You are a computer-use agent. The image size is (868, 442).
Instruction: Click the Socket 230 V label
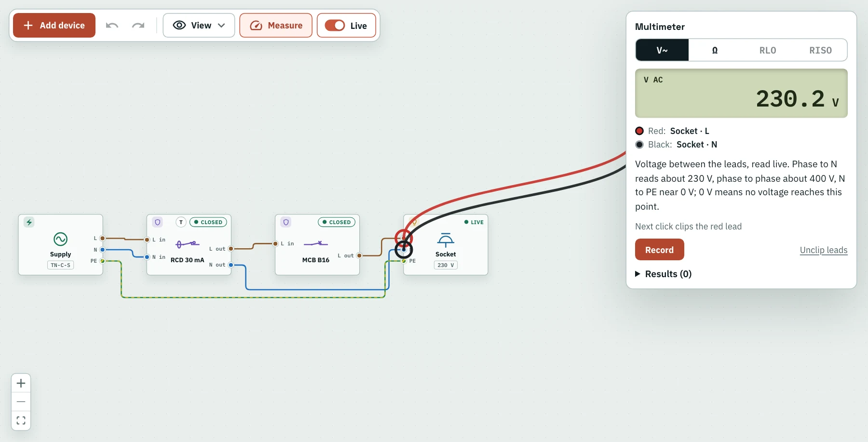(x=446, y=265)
